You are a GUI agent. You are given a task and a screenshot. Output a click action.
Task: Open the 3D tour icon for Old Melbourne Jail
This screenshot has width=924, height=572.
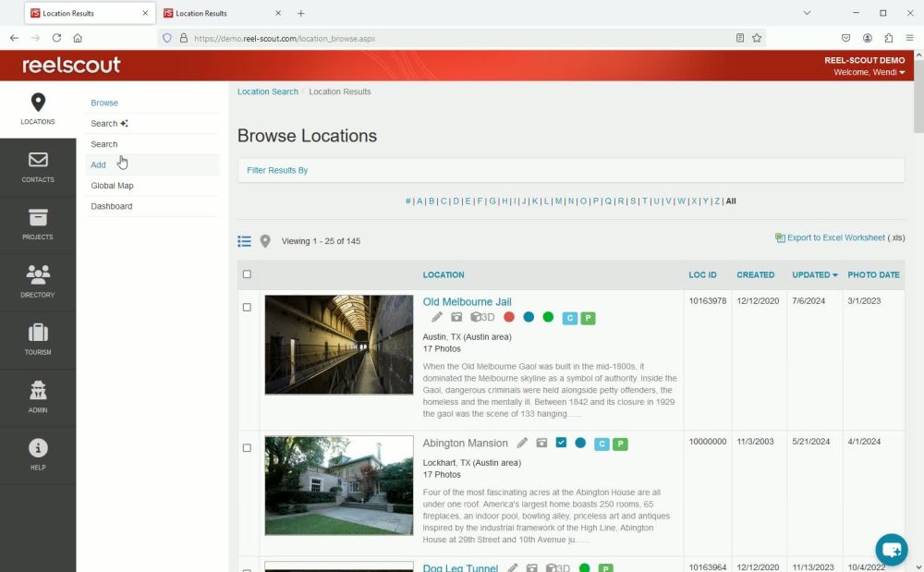click(482, 318)
